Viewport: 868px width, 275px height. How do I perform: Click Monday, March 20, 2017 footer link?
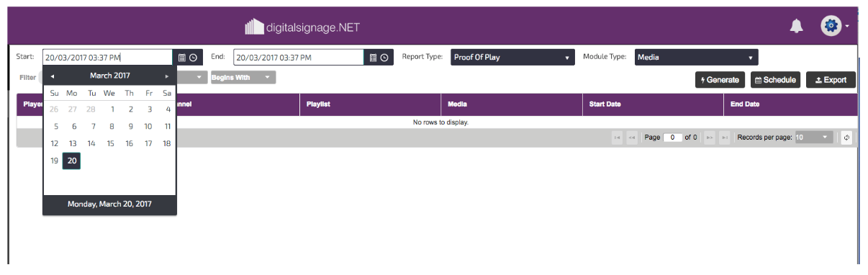pyautogui.click(x=109, y=204)
